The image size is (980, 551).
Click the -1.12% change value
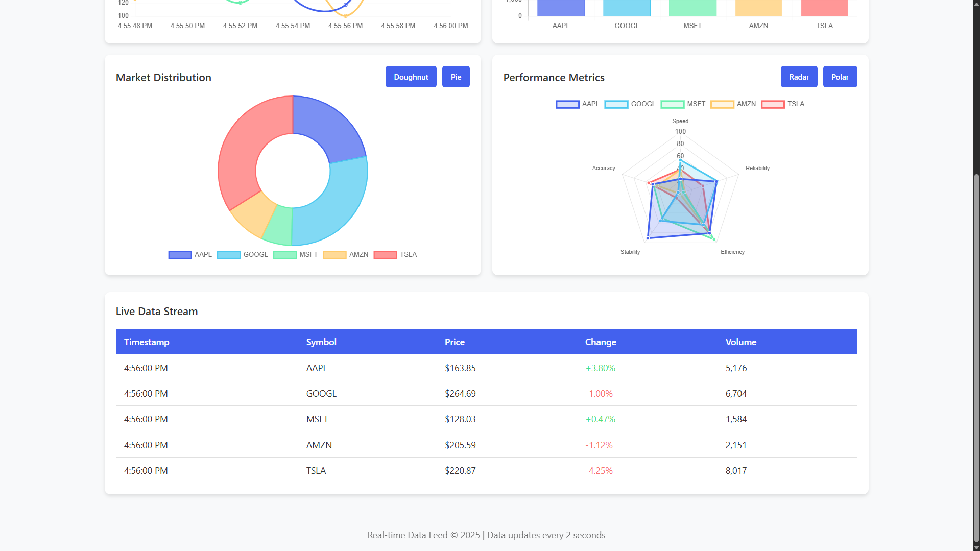tap(599, 445)
